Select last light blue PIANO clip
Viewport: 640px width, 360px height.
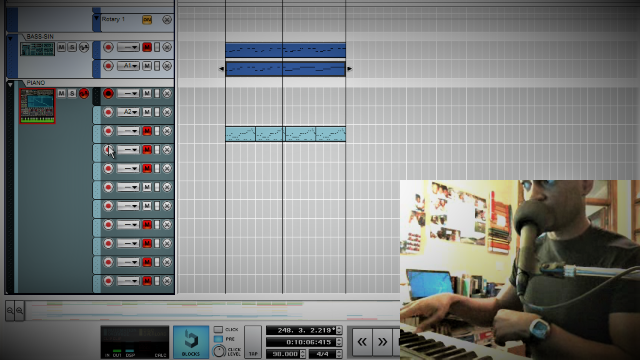coord(331,134)
